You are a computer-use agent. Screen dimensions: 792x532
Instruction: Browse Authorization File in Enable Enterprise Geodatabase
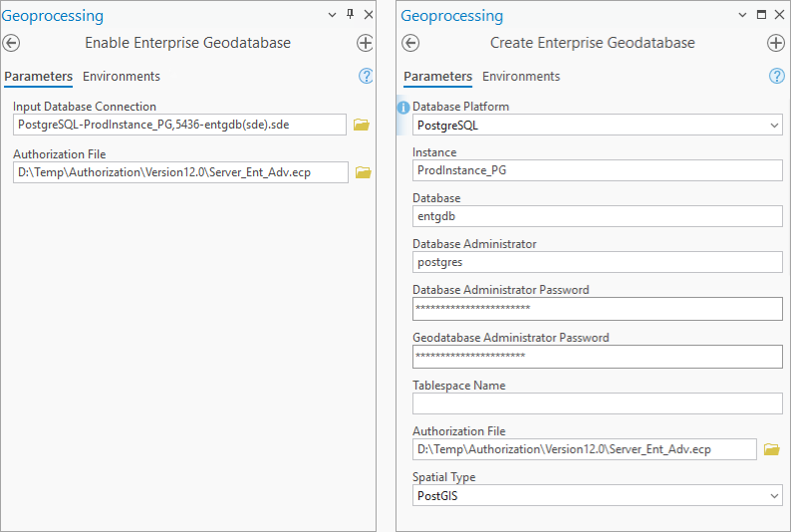tap(364, 172)
